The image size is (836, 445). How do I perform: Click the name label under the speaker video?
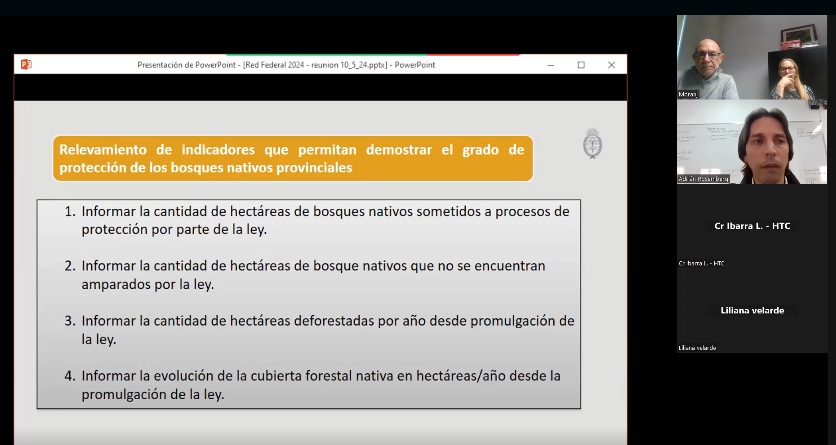tap(703, 179)
